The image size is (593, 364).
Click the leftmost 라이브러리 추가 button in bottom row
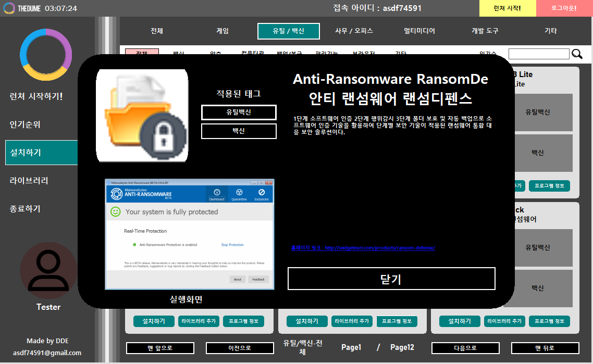[199, 321]
